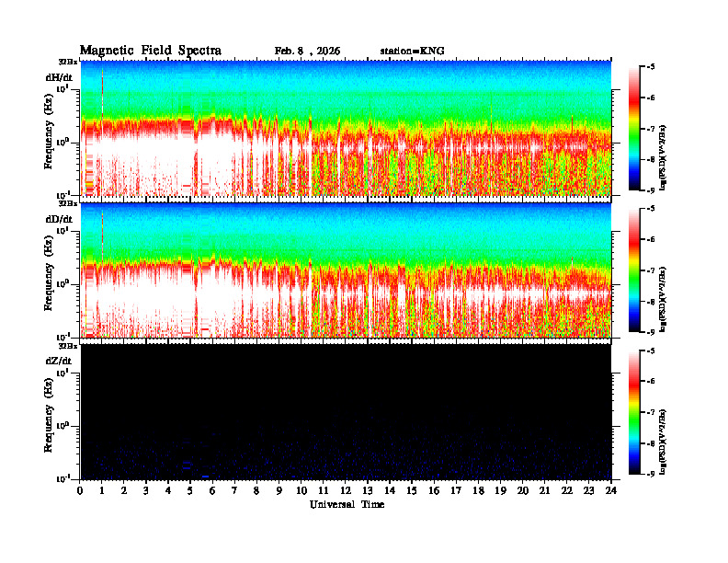Click the "-7" value on dZ/dt colorbar
The height and width of the screenshot is (563, 728).
[x=651, y=412]
